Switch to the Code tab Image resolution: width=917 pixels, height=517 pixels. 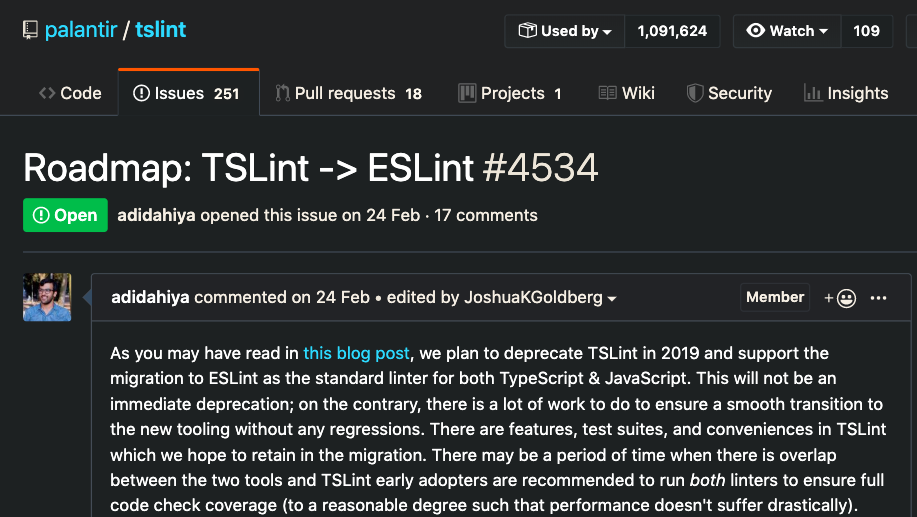pos(70,93)
